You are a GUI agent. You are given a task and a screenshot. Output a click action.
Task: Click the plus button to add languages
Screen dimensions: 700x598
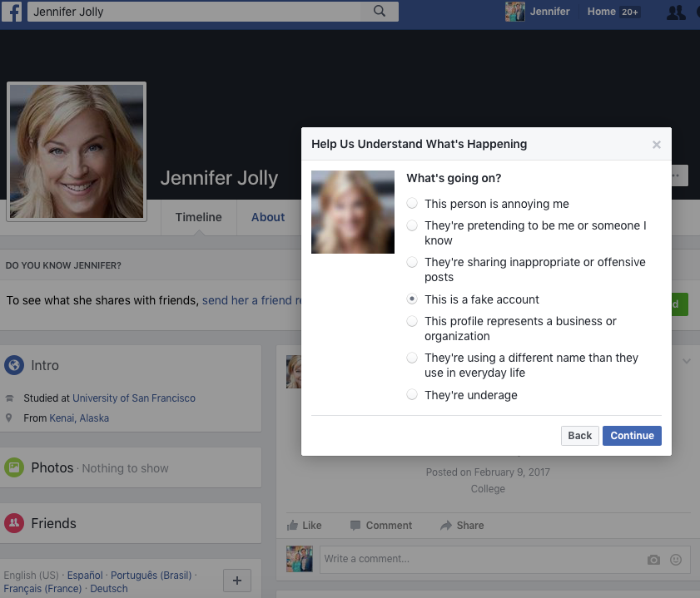click(237, 580)
